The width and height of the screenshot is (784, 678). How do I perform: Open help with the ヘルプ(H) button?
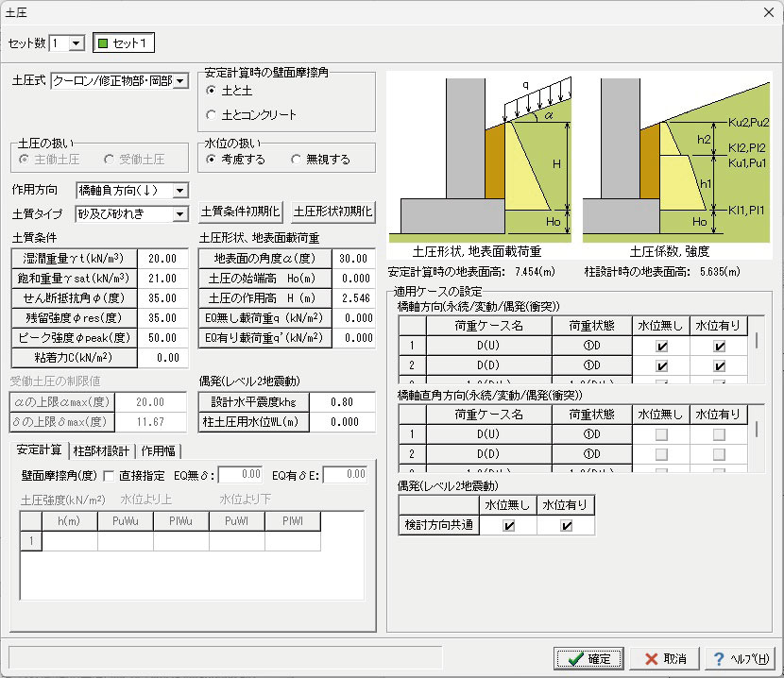tap(737, 658)
